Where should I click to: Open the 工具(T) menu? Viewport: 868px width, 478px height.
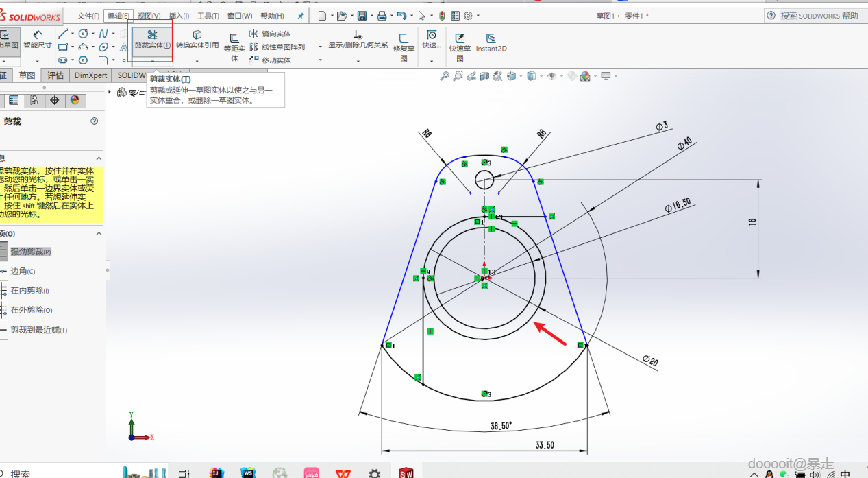tap(208, 16)
